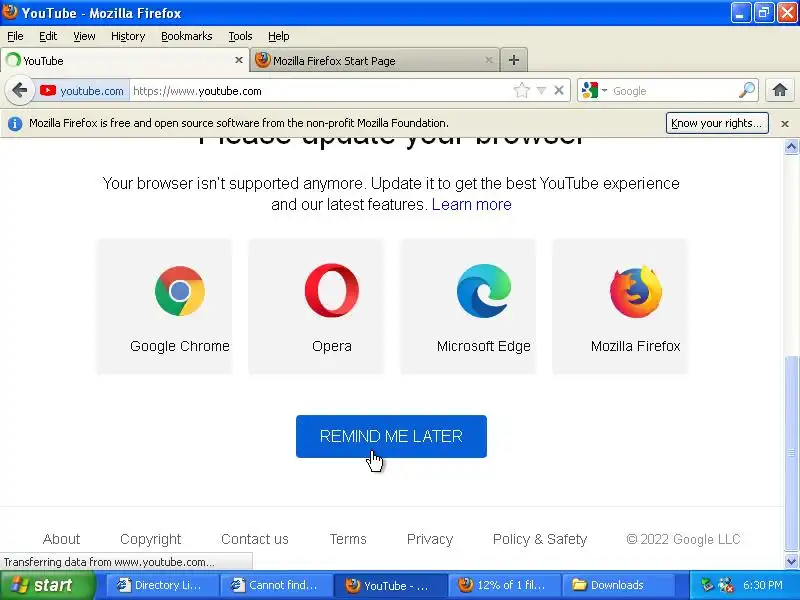Open the History menu
The height and width of the screenshot is (600, 800).
pyautogui.click(x=128, y=36)
